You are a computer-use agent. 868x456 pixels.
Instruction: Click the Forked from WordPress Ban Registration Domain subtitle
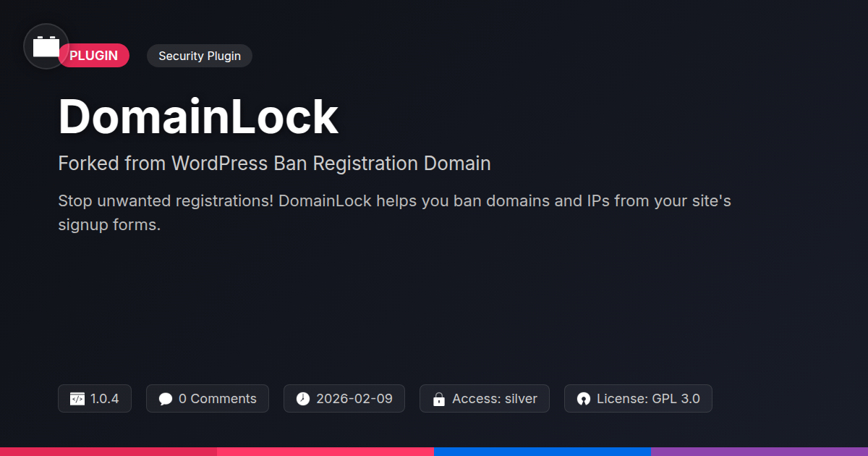pos(274,164)
